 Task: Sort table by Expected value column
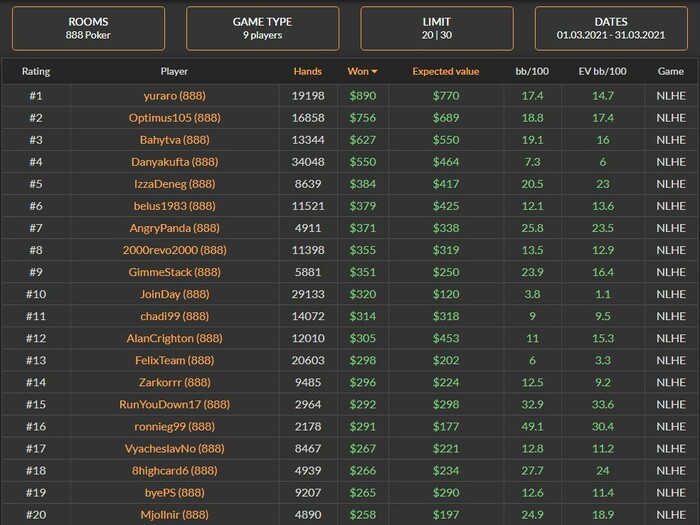tap(446, 71)
